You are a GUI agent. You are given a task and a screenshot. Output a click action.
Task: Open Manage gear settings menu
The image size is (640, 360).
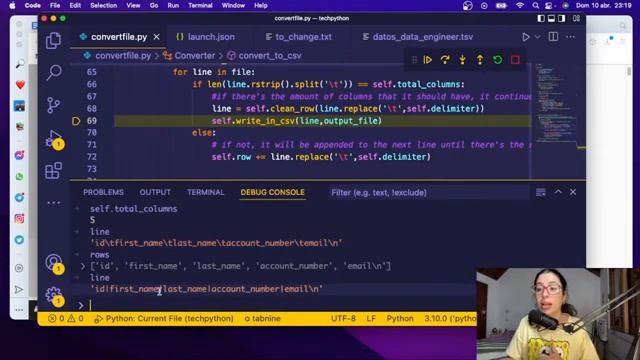pyautogui.click(x=53, y=295)
